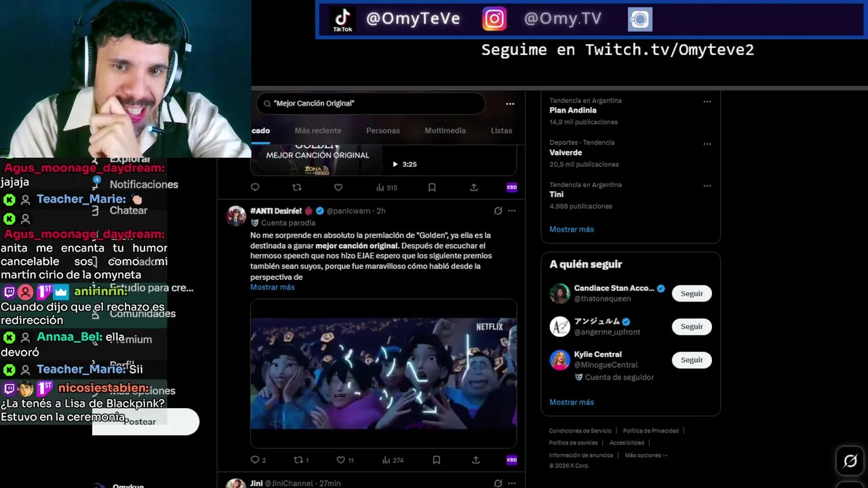Open more options on panicwarn post

(512, 211)
